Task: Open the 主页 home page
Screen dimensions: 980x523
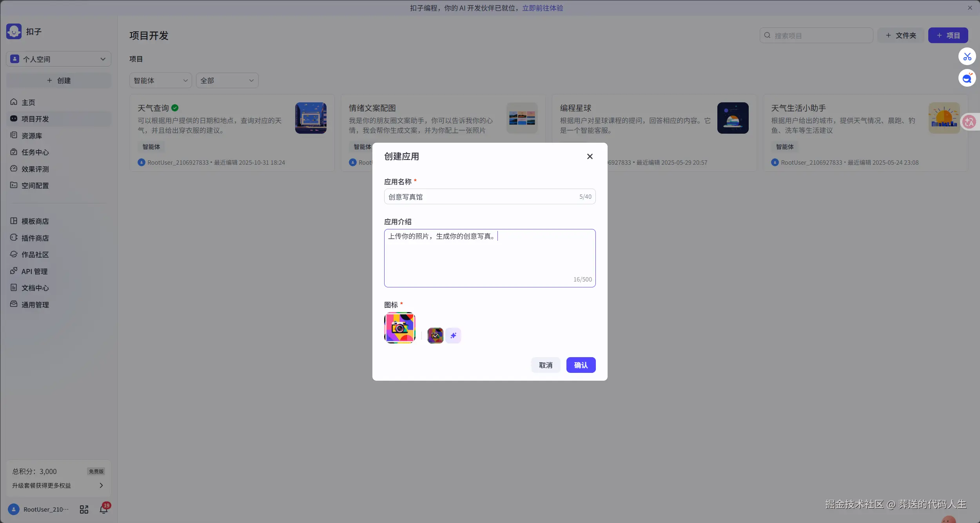Action: 59,102
